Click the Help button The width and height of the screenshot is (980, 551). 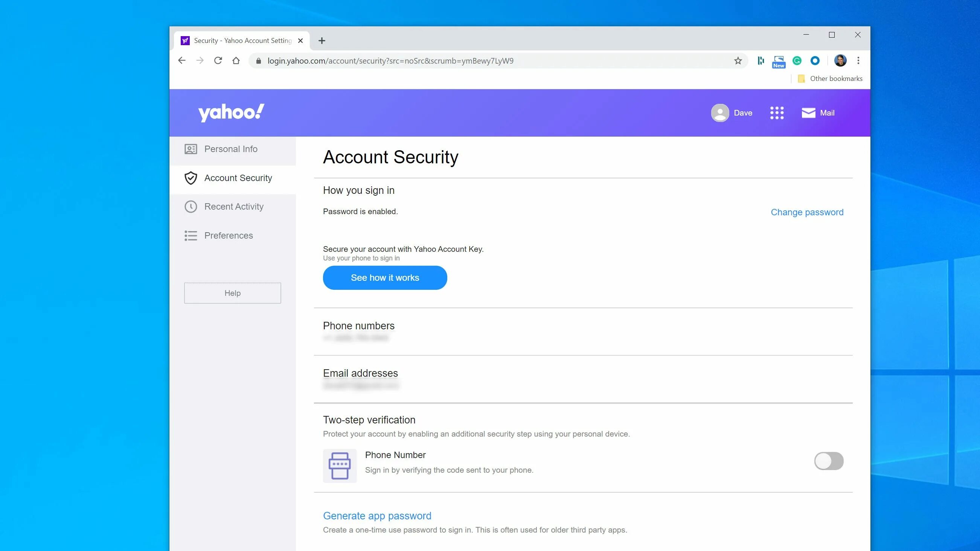click(232, 293)
